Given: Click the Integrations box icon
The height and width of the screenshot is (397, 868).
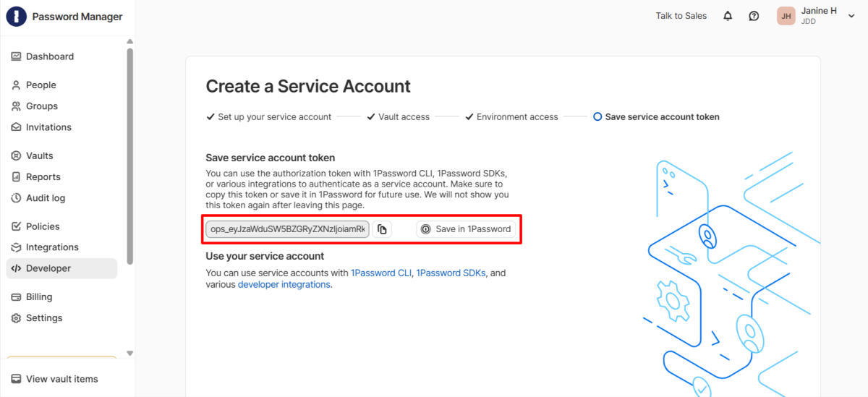Looking at the screenshot, I should tap(16, 247).
